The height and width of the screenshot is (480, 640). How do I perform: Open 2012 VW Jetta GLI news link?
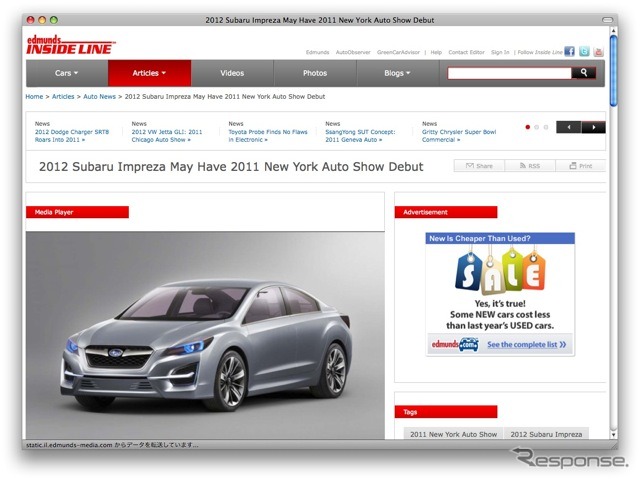pos(167,136)
